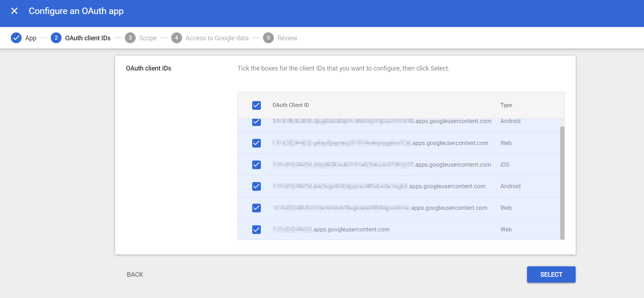Deselect the second Android client ID checkbox

coord(257,186)
